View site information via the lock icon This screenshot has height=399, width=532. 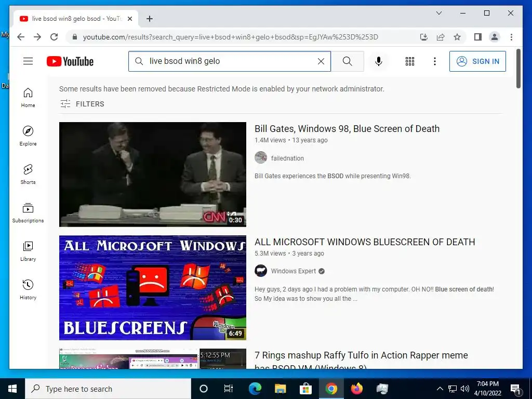tap(75, 37)
